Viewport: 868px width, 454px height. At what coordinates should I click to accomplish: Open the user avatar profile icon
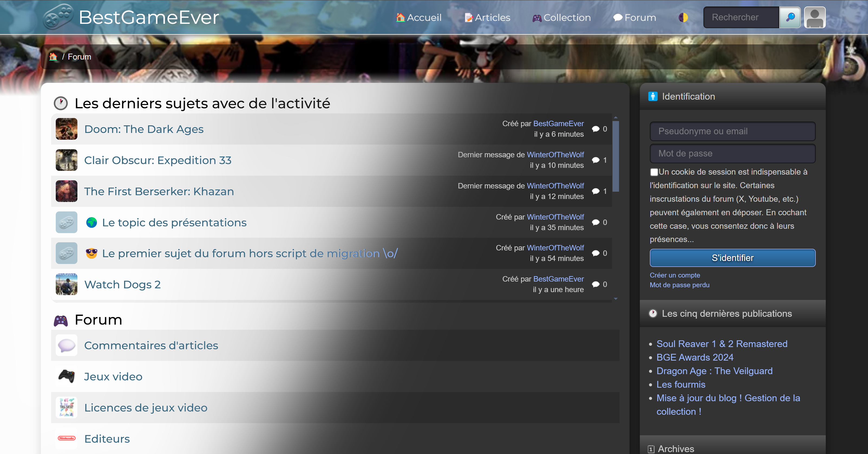[x=815, y=17]
